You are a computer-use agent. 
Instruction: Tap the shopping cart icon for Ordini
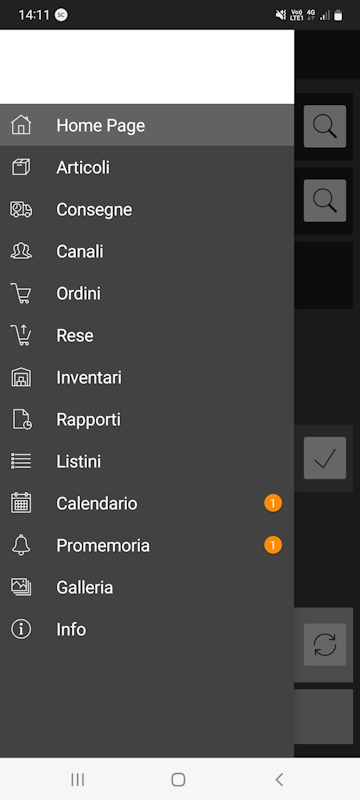21,293
